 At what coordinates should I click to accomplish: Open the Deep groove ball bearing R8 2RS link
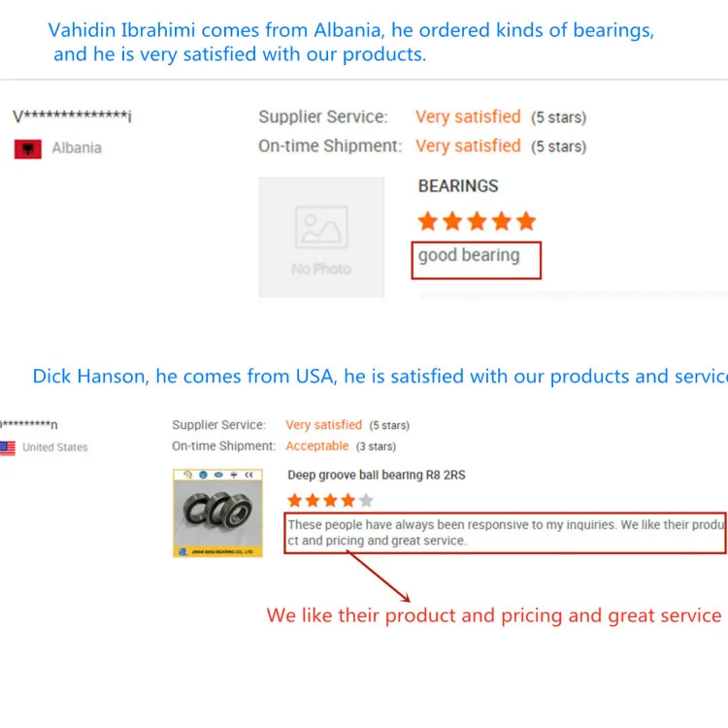[377, 476]
